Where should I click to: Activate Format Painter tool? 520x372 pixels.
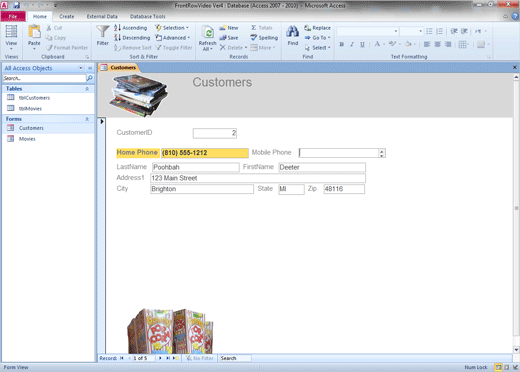click(x=67, y=48)
